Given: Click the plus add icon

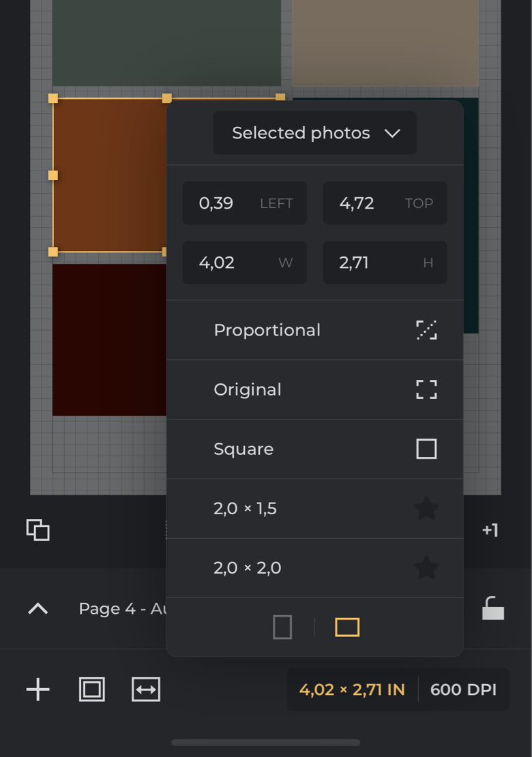Looking at the screenshot, I should pos(38,689).
